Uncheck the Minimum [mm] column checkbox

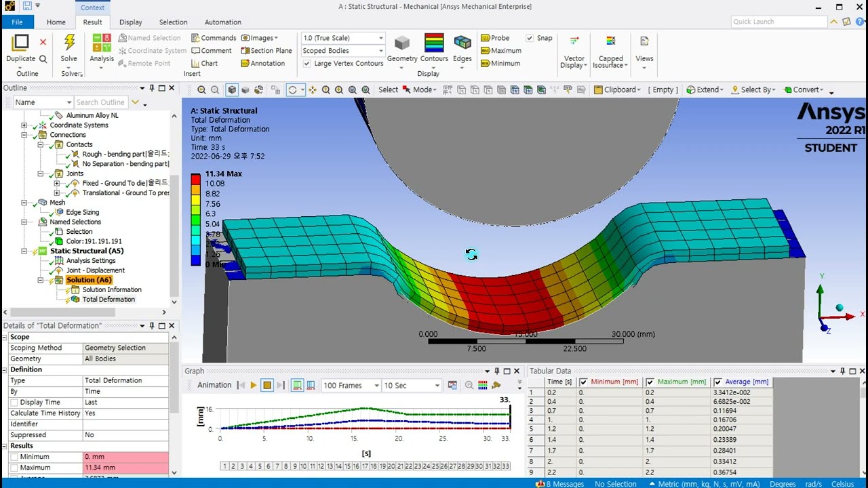(583, 382)
